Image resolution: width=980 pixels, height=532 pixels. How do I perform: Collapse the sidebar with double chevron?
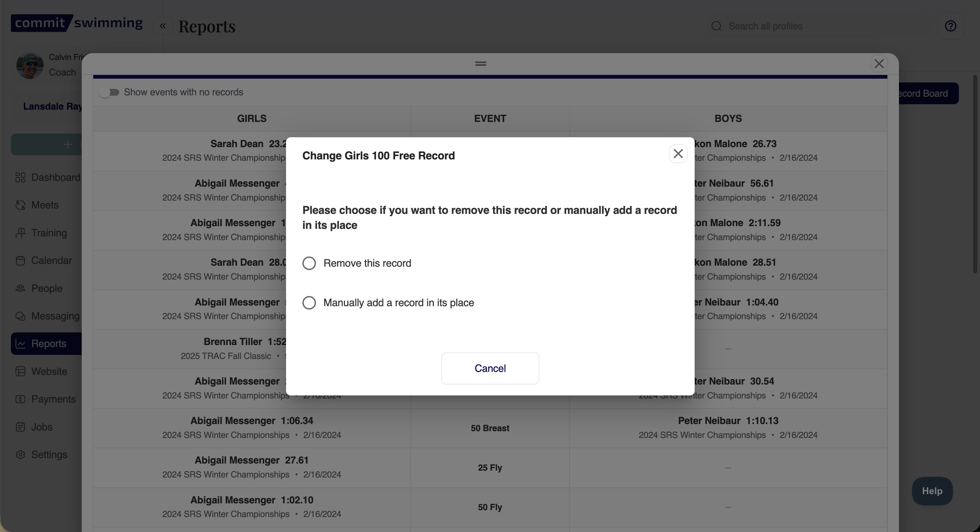[163, 26]
